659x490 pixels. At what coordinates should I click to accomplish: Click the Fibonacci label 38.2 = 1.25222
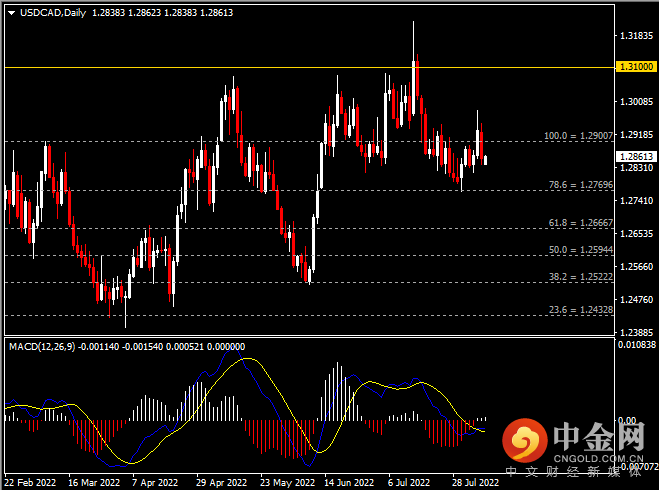point(581,277)
